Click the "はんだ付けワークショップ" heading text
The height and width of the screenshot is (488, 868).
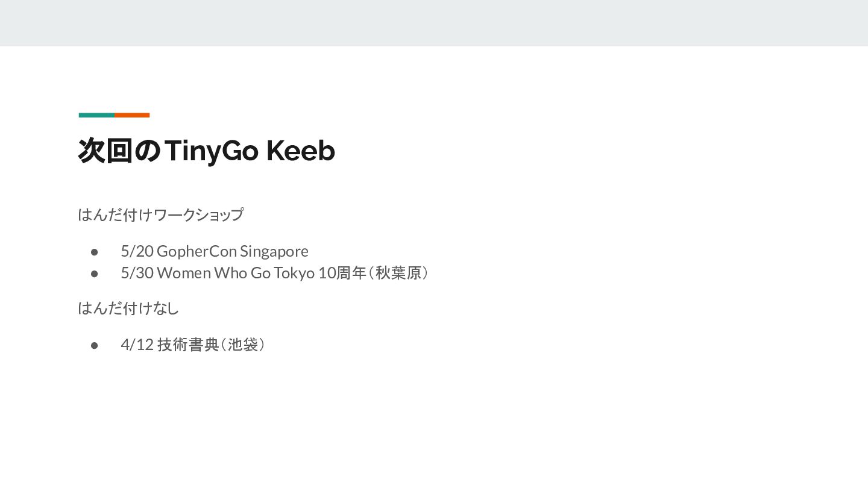tap(161, 214)
